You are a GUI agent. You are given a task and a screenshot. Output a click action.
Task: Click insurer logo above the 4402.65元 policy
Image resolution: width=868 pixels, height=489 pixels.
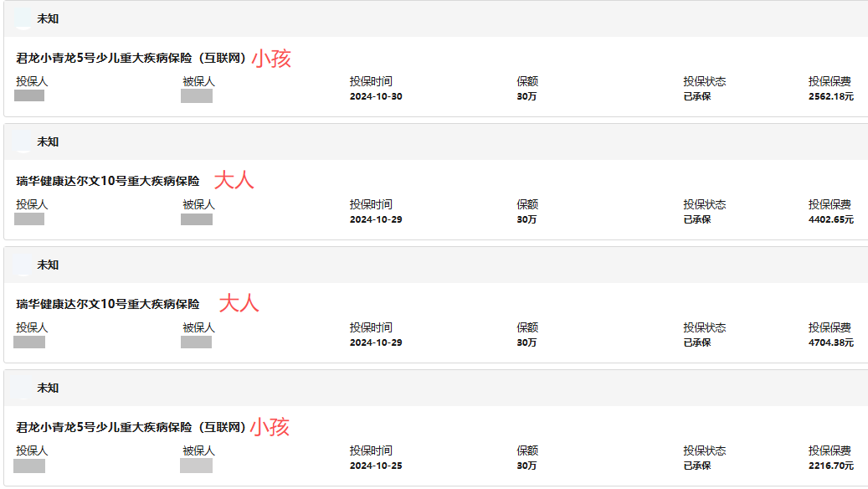[x=23, y=142]
